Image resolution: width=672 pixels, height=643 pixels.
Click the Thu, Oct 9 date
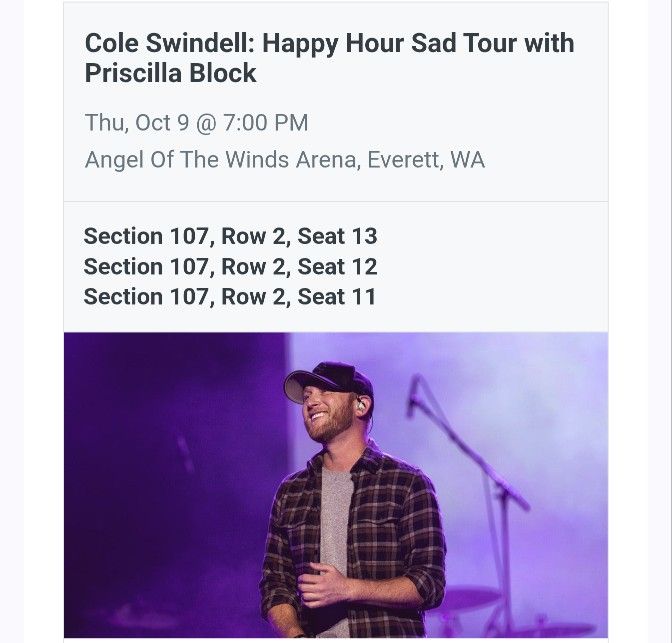135,123
